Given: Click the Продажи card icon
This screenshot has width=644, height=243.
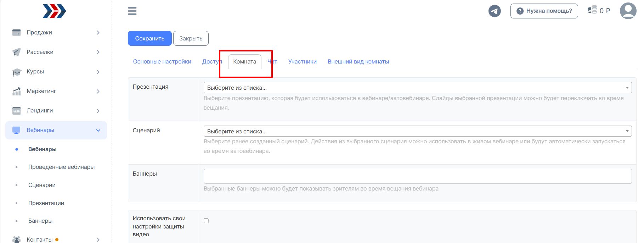Looking at the screenshot, I should [16, 33].
